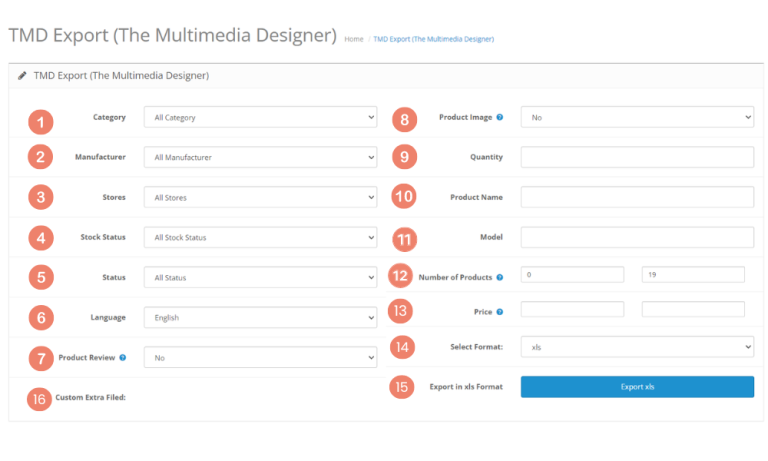Click the help icon beside Price
768x461 pixels.
500,312
